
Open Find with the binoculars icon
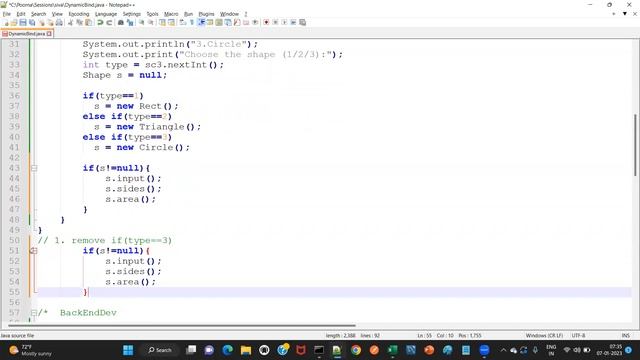click(x=121, y=22)
